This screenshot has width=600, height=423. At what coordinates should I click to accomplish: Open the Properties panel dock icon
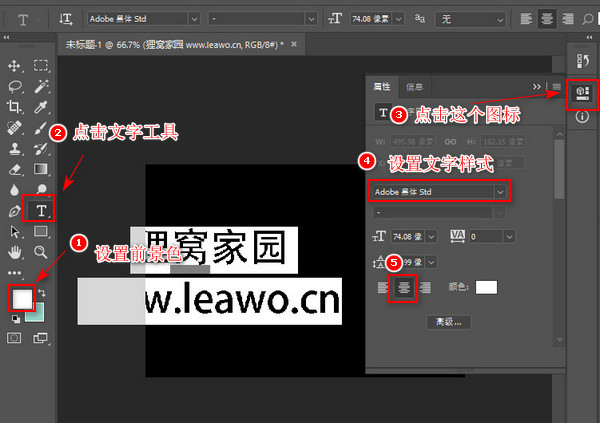[x=582, y=93]
